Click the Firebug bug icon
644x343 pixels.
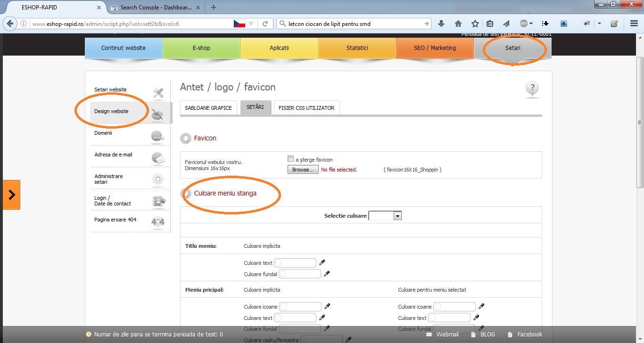(587, 24)
